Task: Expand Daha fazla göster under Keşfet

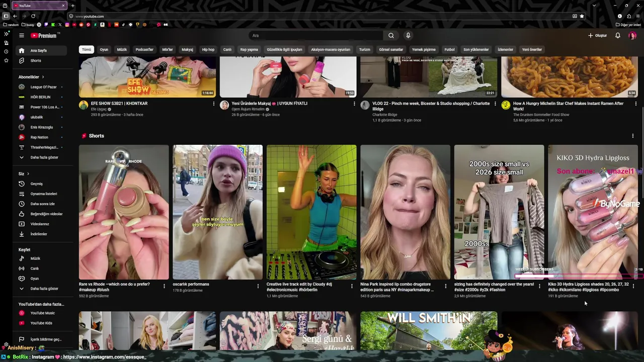Action: (x=42, y=289)
